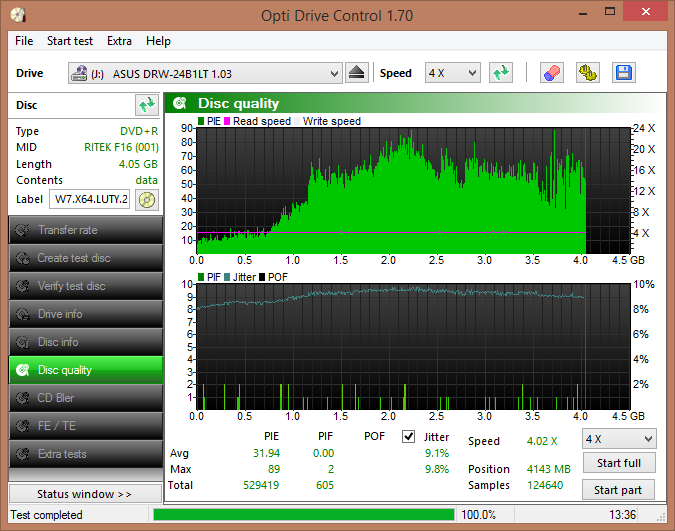
Task: Click the RITEK F16 (001) MID value
Action: pyautogui.click(x=121, y=147)
